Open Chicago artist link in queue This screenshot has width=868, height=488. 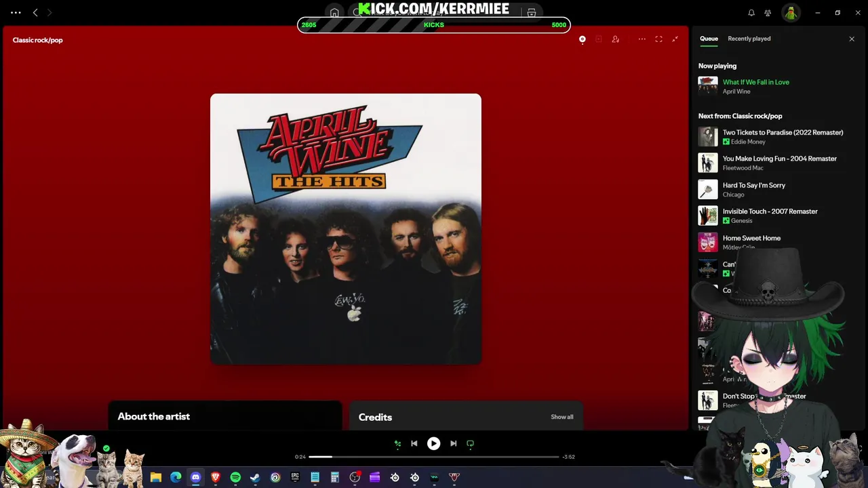coord(733,195)
